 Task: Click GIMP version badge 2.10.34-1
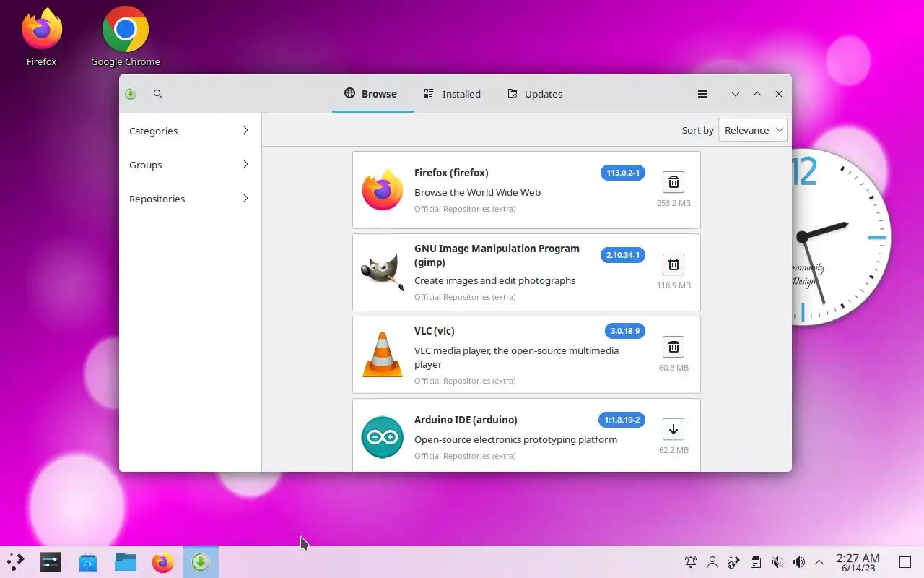(x=623, y=255)
